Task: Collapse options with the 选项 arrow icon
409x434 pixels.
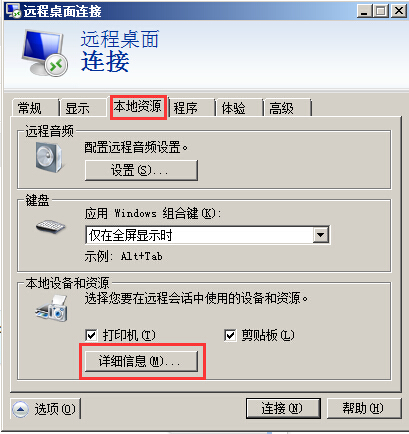Action: coord(20,409)
